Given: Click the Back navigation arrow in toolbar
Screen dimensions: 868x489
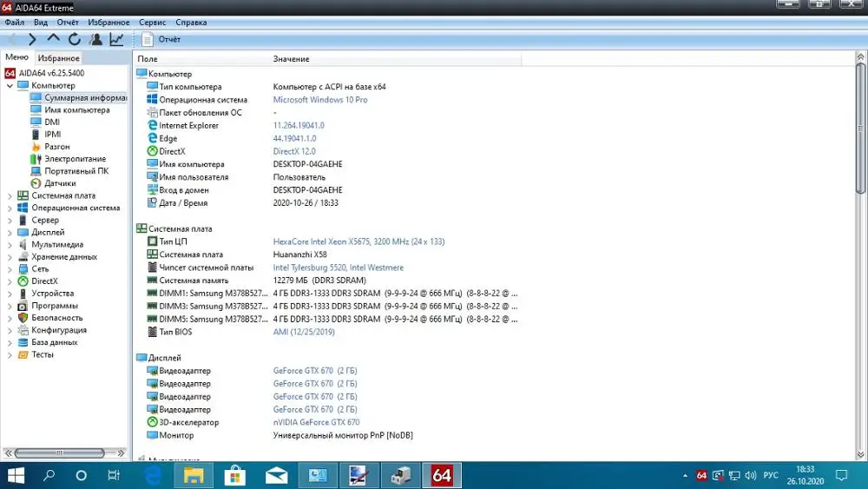Looking at the screenshot, I should [11, 39].
